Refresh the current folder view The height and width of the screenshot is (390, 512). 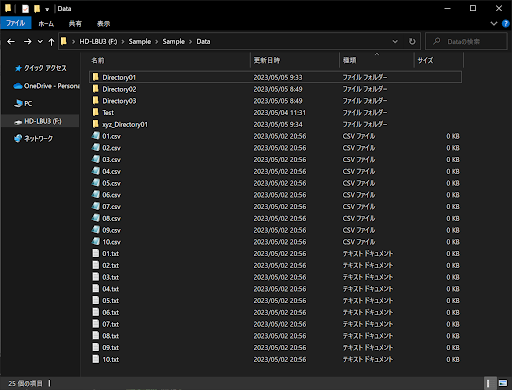click(412, 42)
